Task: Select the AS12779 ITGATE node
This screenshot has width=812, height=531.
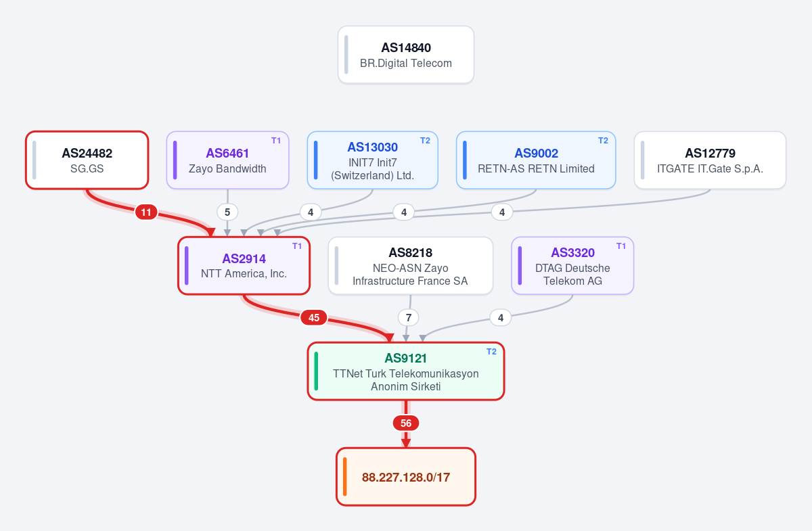Action: [710, 160]
